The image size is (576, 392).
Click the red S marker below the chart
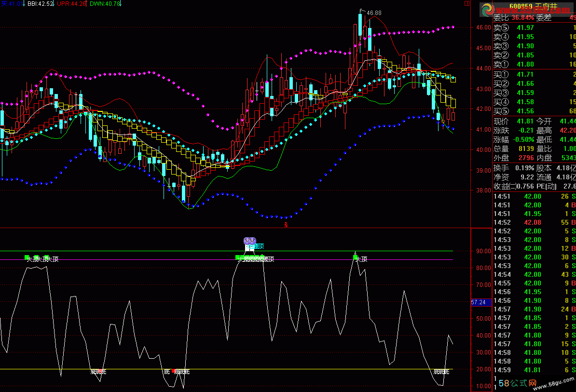[286, 225]
